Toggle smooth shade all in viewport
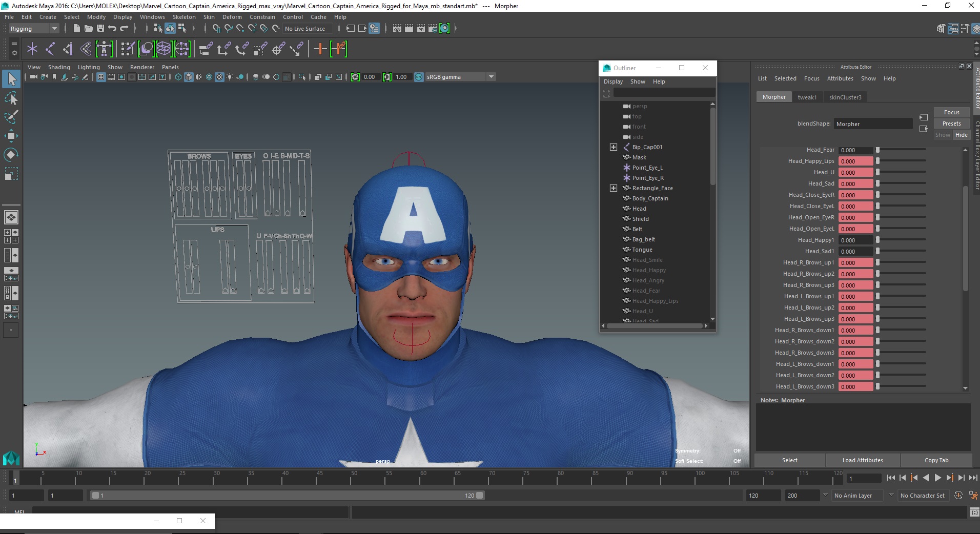 point(189,77)
